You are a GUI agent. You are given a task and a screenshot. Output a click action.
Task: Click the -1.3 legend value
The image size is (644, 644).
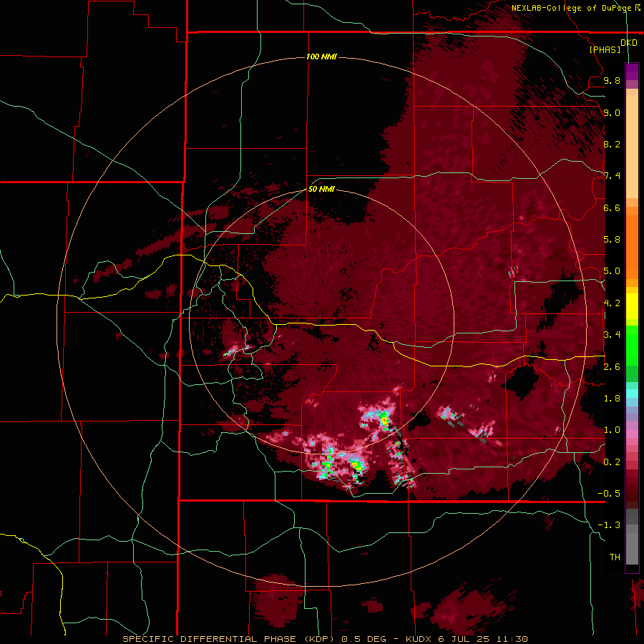click(x=609, y=525)
